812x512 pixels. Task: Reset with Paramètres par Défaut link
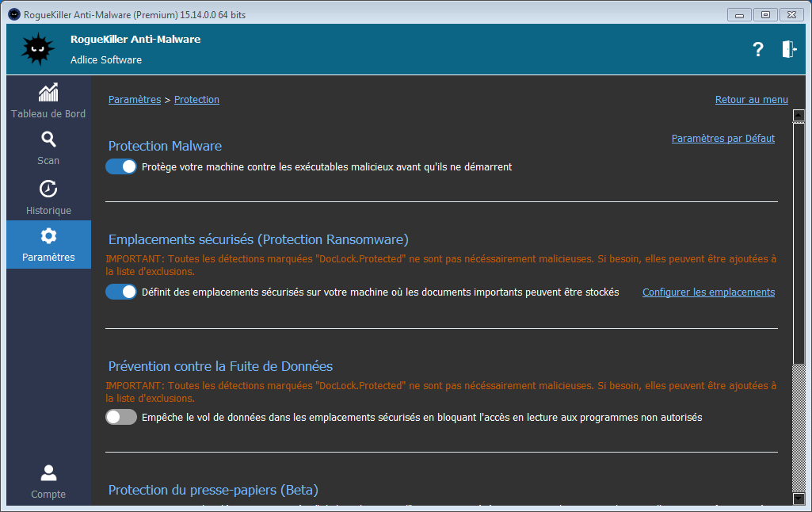pyautogui.click(x=722, y=139)
